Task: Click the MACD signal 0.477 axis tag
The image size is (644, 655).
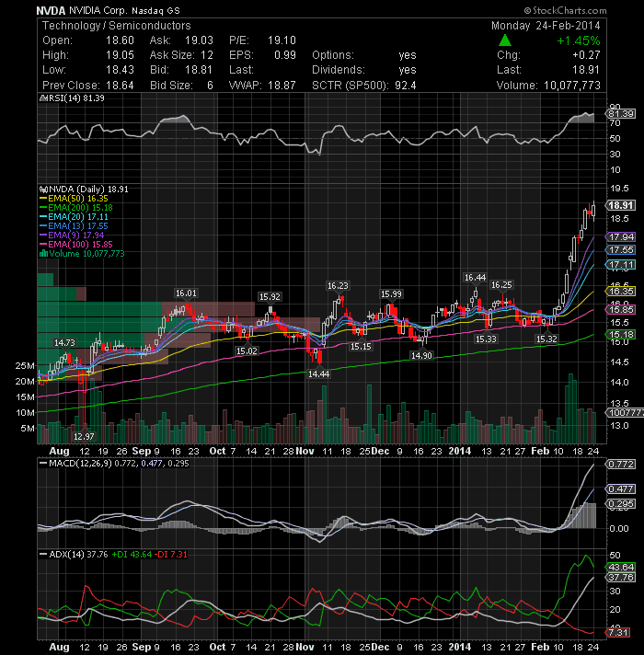Action: click(x=621, y=488)
